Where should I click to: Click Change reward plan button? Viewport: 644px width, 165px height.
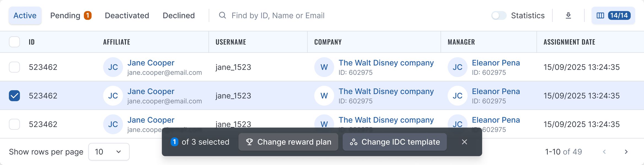pyautogui.click(x=288, y=142)
